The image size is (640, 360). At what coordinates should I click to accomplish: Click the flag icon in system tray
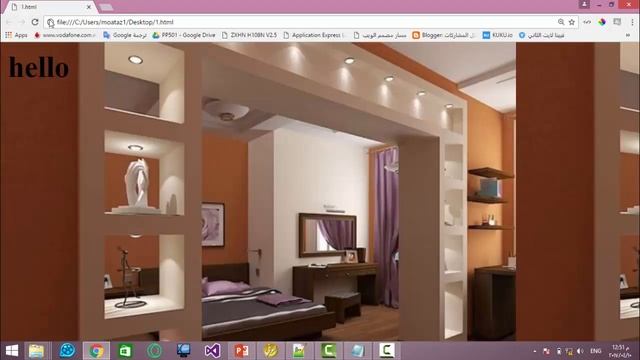click(x=546, y=351)
